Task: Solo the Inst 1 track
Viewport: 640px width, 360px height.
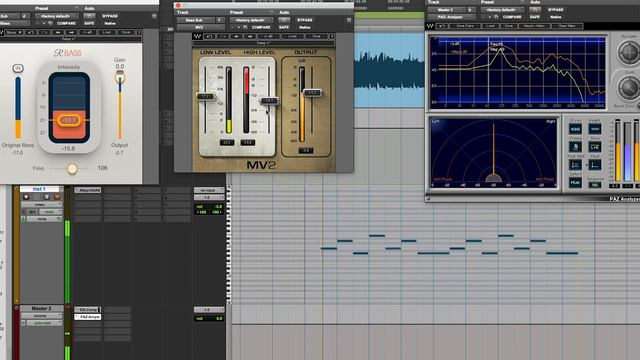Action: point(46,197)
